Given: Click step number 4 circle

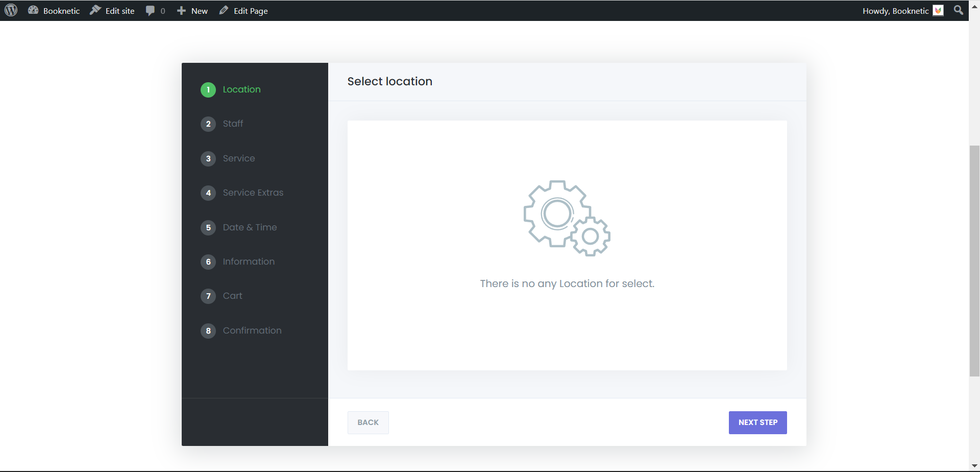Looking at the screenshot, I should (208, 193).
